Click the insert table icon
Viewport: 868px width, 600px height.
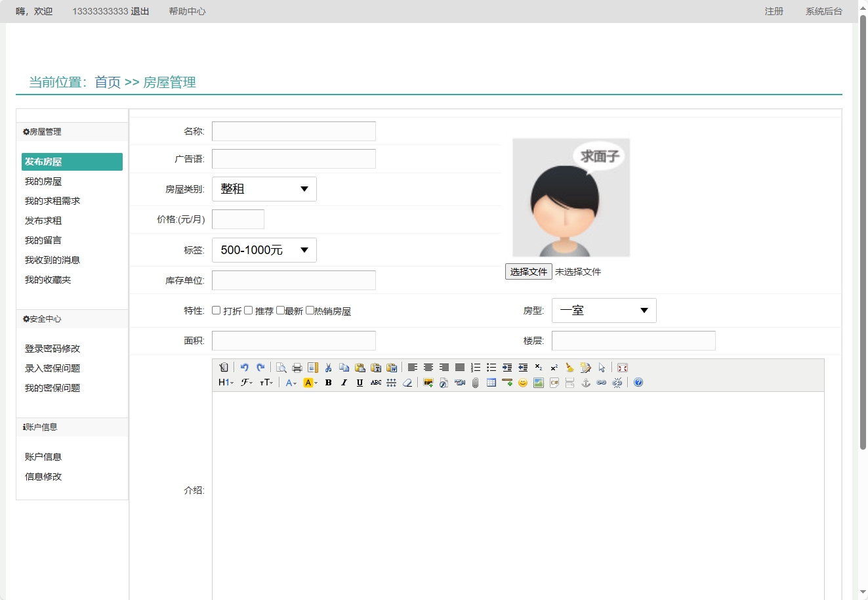491,382
